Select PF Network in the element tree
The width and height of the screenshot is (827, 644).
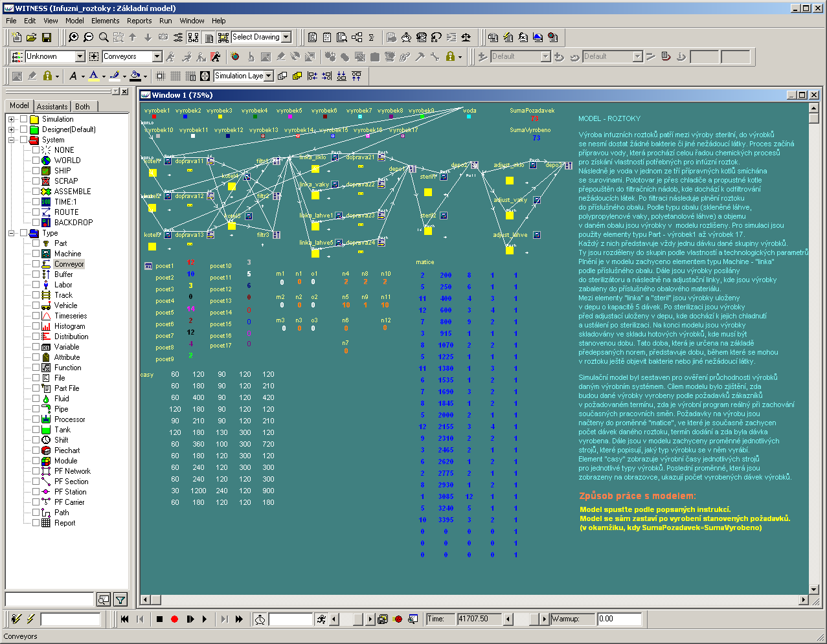click(x=72, y=471)
